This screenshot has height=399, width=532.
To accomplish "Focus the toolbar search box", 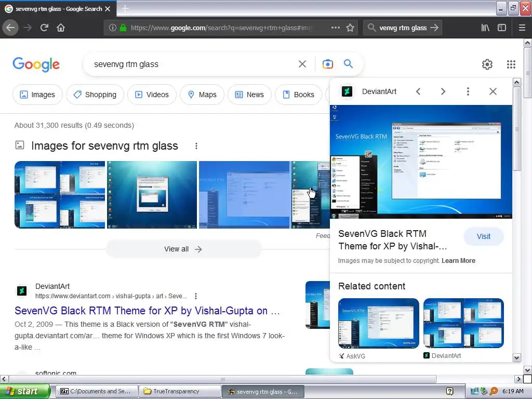I will click(x=403, y=28).
